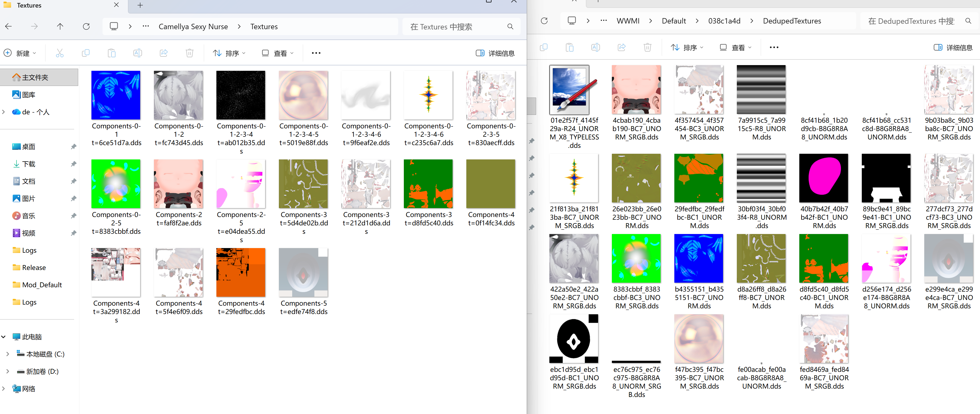Click the rename icon in DedupedTextures toolbar

595,48
